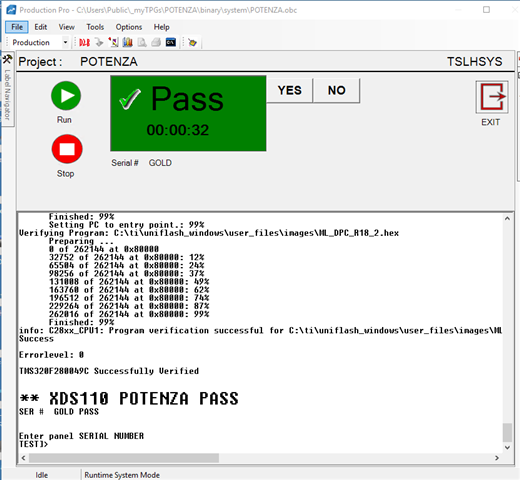This screenshot has width=520, height=480.
Task: Click the Production Pro application title icon
Action: [11, 10]
